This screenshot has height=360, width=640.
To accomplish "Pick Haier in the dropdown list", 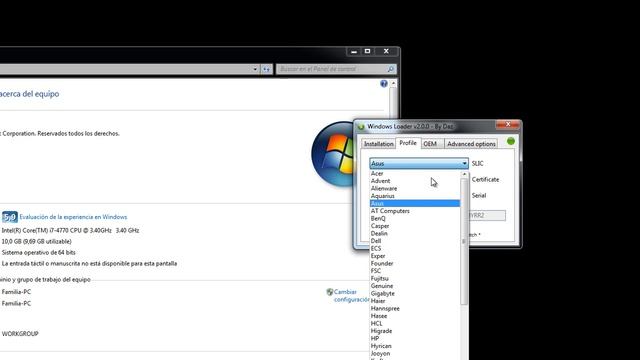I will coord(415,301).
